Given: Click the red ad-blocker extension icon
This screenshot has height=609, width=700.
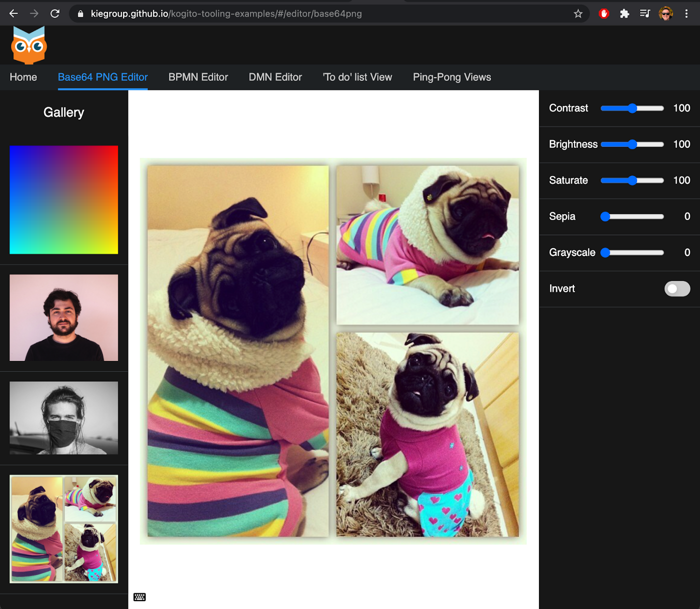Looking at the screenshot, I should [603, 13].
